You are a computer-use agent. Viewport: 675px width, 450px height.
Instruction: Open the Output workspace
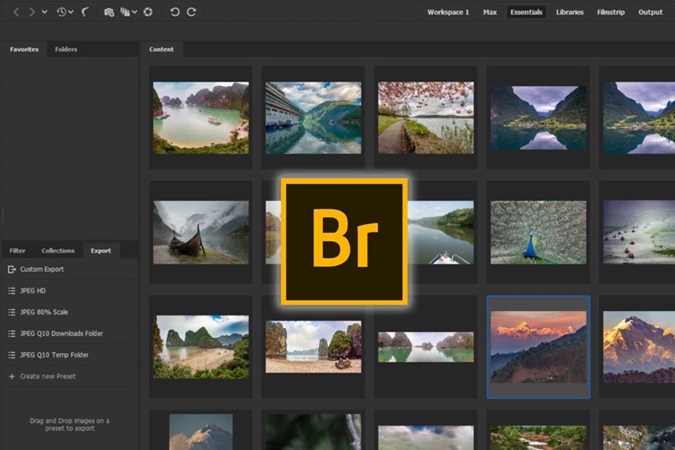click(x=650, y=12)
